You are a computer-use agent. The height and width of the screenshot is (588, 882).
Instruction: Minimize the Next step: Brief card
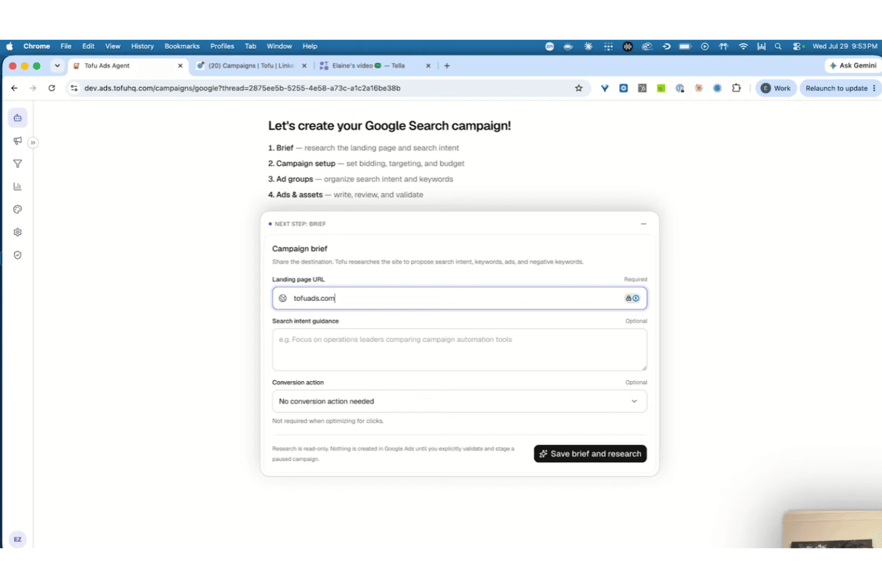pyautogui.click(x=644, y=224)
